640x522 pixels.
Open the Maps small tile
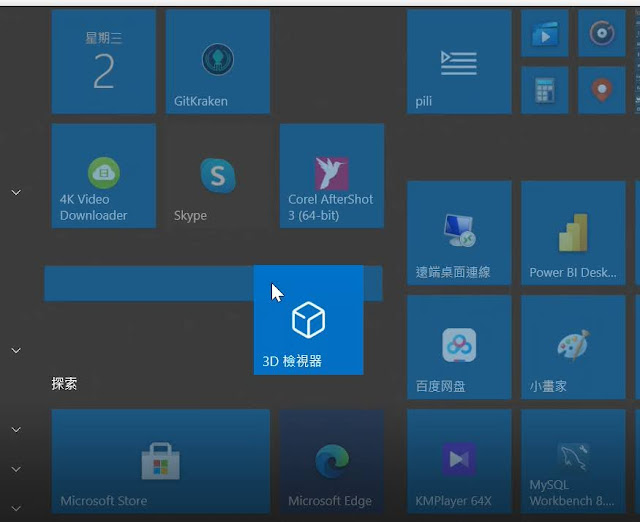602,90
